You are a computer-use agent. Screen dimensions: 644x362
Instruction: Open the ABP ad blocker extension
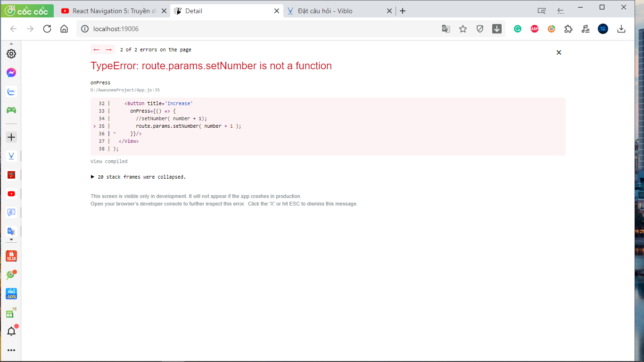(535, 29)
